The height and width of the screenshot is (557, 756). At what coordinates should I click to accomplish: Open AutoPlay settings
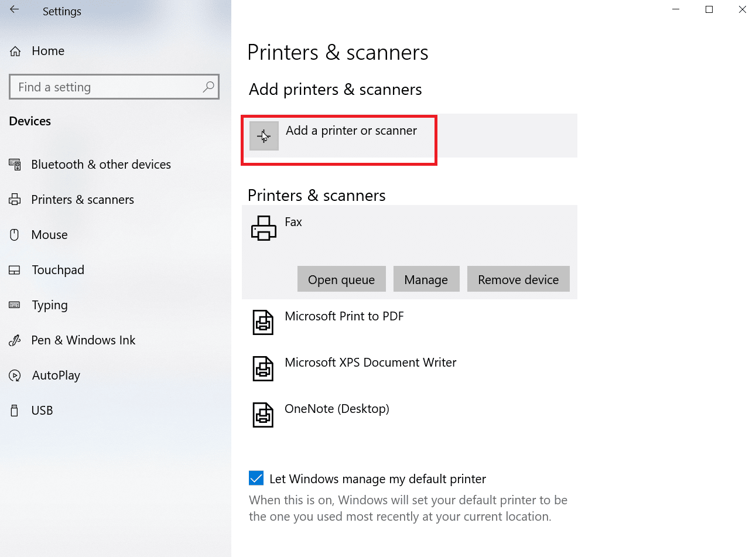pyautogui.click(x=56, y=375)
